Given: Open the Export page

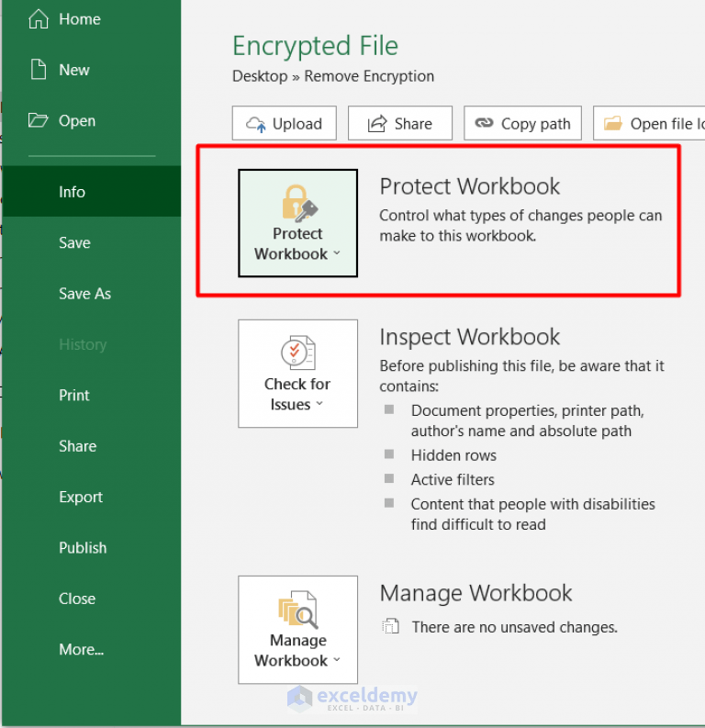Looking at the screenshot, I should [92, 497].
